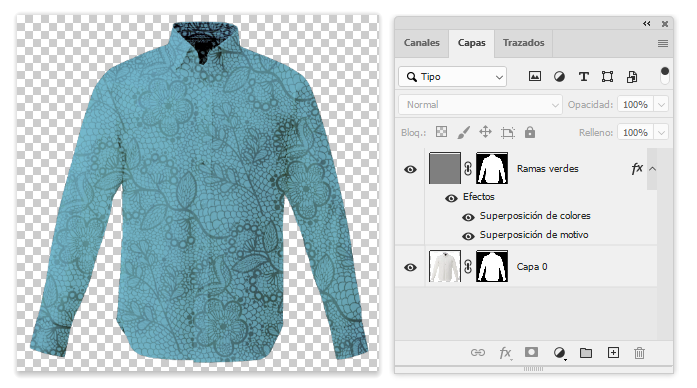Select the Ramas verdes layer name
Viewport: 697px width, 388px height.
pyautogui.click(x=548, y=169)
